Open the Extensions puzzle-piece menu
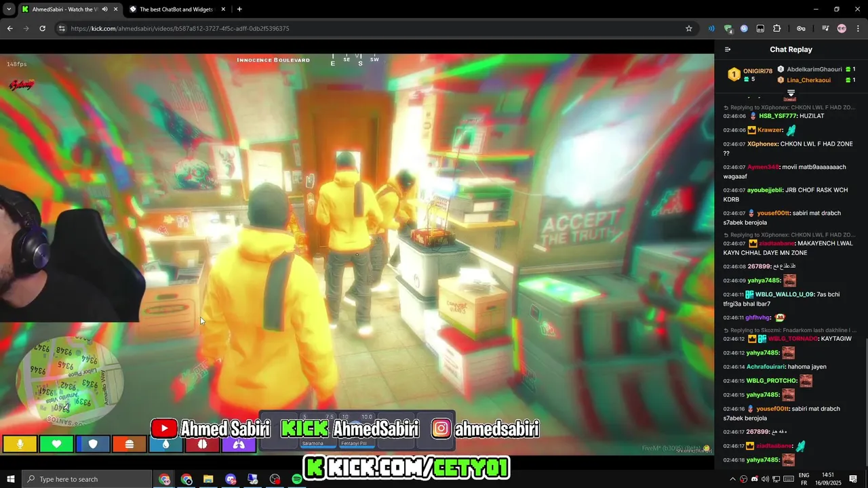The width and height of the screenshot is (868, 488). pos(777,28)
